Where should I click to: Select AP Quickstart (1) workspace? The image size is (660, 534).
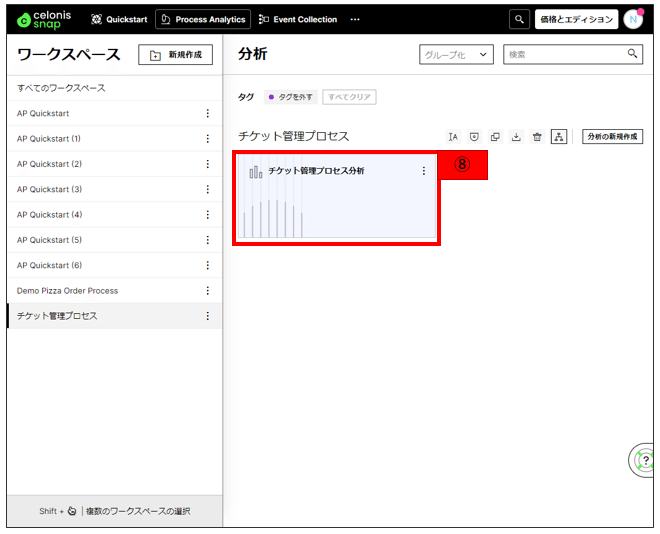(114, 138)
